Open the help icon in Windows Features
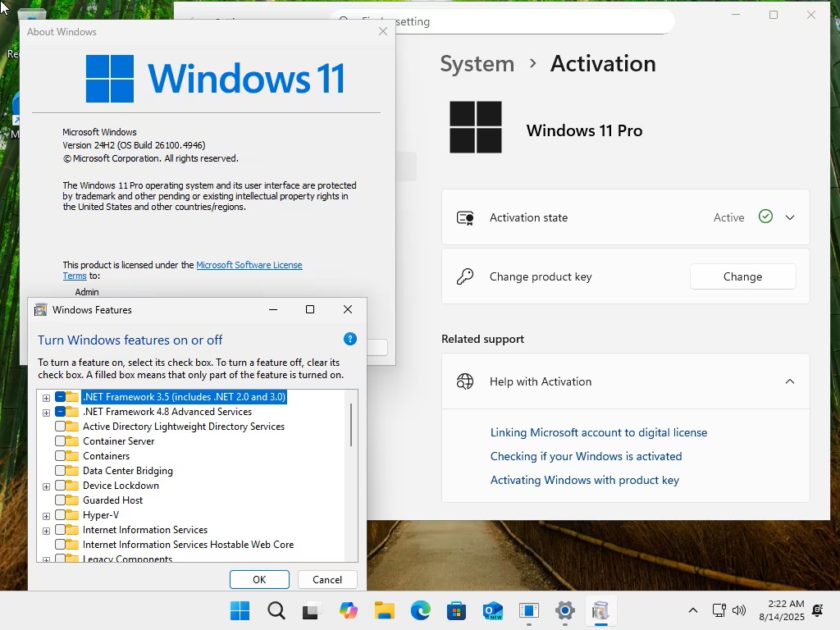This screenshot has width=840, height=630. coord(349,339)
